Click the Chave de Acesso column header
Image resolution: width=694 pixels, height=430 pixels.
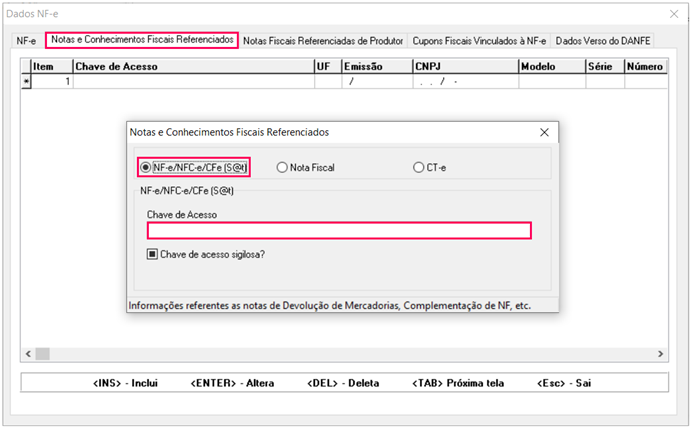pos(192,66)
